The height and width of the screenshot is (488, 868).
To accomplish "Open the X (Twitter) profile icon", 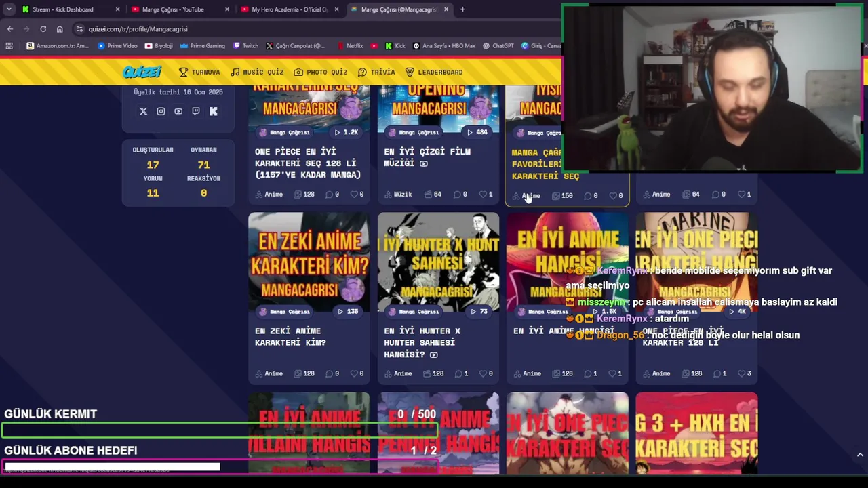I will [x=143, y=111].
